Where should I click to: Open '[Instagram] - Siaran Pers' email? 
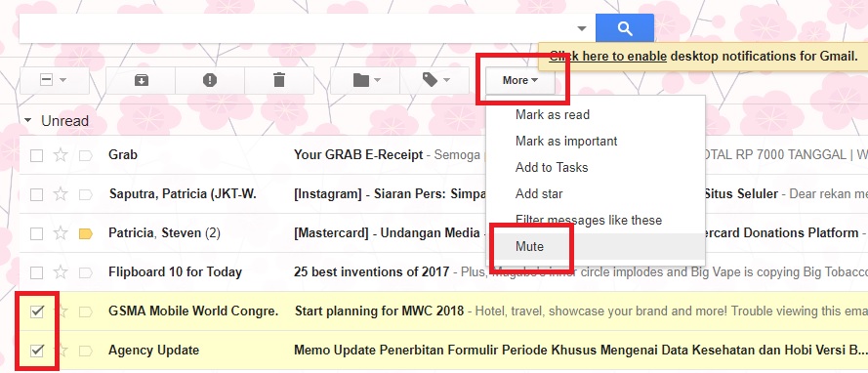390,194
